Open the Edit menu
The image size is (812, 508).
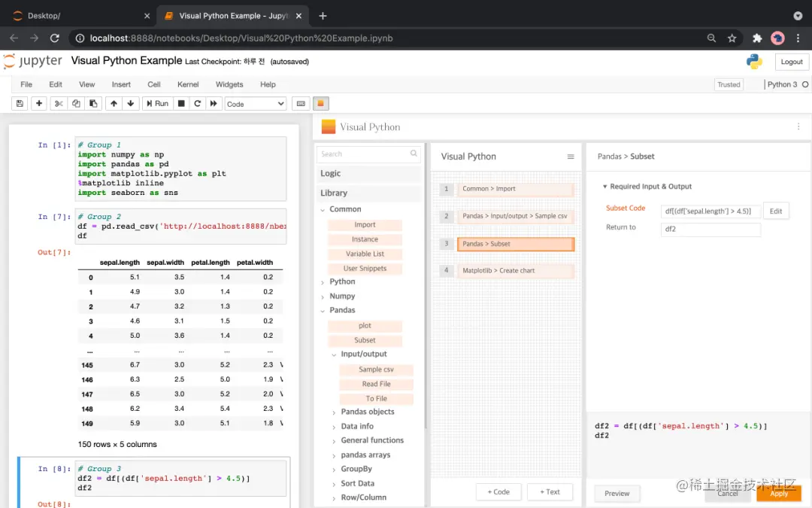click(56, 84)
